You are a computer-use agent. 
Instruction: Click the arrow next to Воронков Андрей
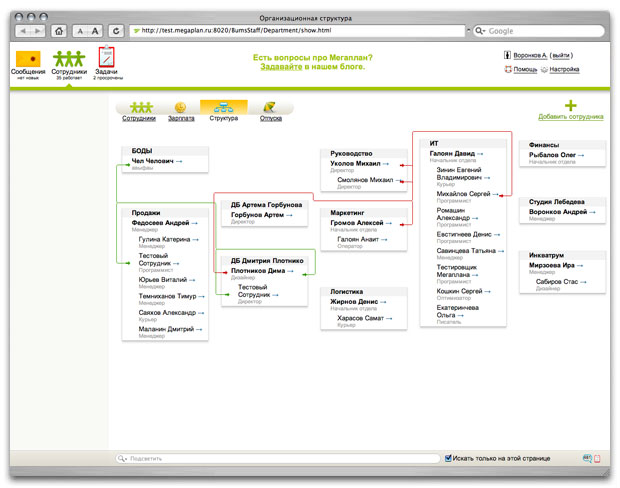pyautogui.click(x=592, y=212)
